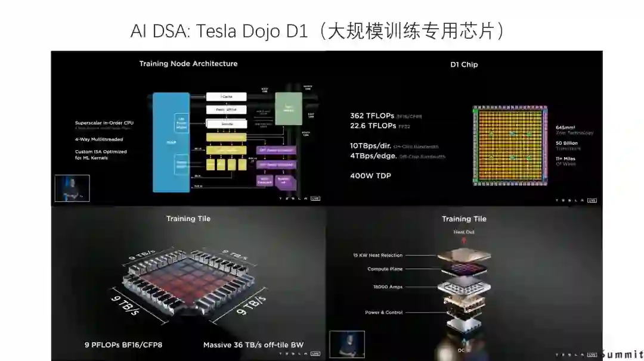Select the 9 PFLOPs BF16/CFP8 caption
The height and width of the screenshot is (361, 644).
pyautogui.click(x=123, y=345)
